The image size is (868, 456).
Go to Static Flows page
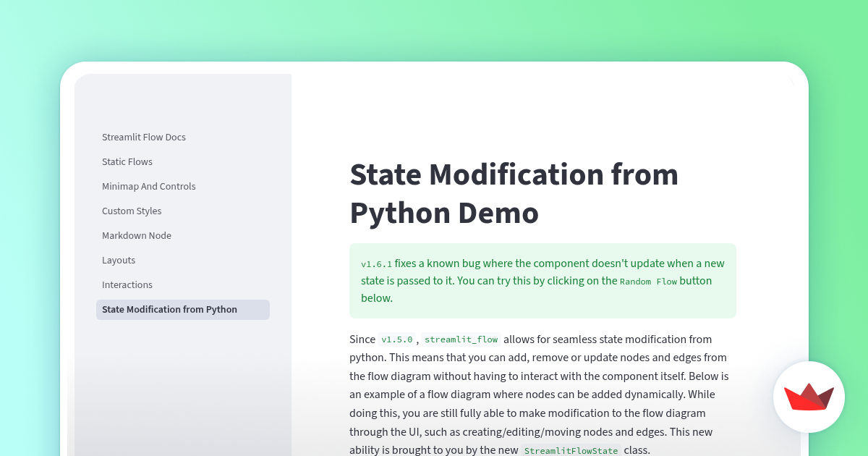127,162
